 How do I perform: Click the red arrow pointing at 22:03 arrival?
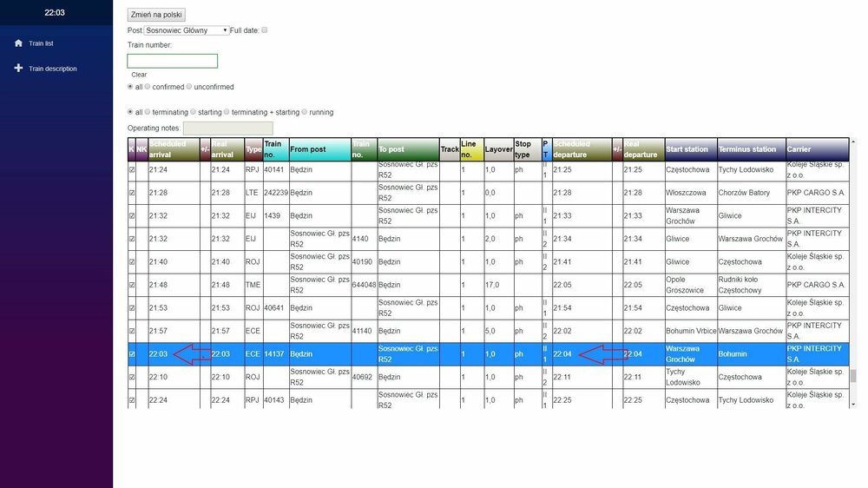tap(193, 354)
